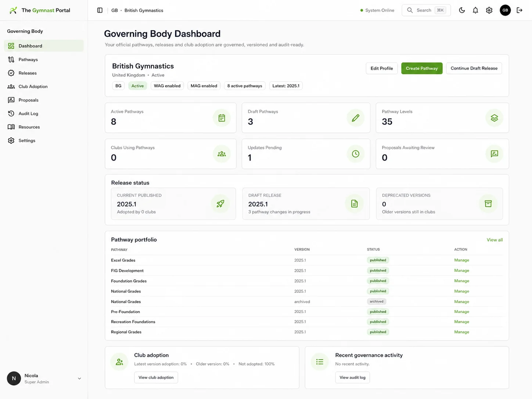
Task: Expand the Nicola Super Admin user menu
Action: (79, 378)
